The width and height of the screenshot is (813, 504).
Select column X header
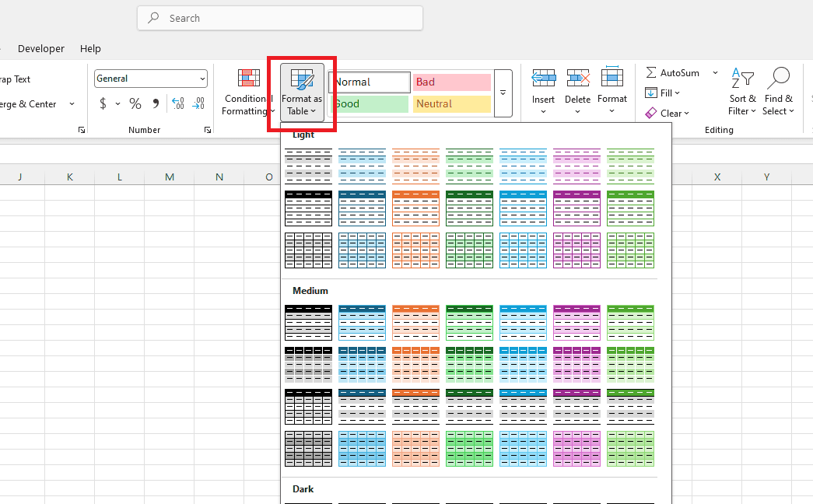click(717, 177)
